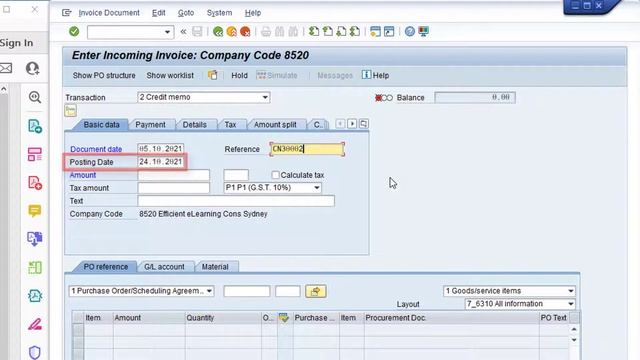Switch to the Details tab

point(194,124)
